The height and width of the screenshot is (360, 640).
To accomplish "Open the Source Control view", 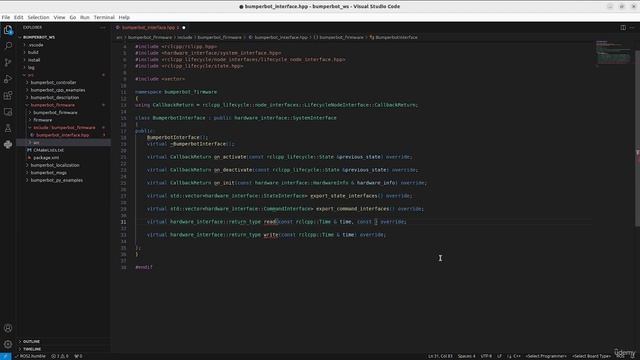I will [x=8, y=62].
